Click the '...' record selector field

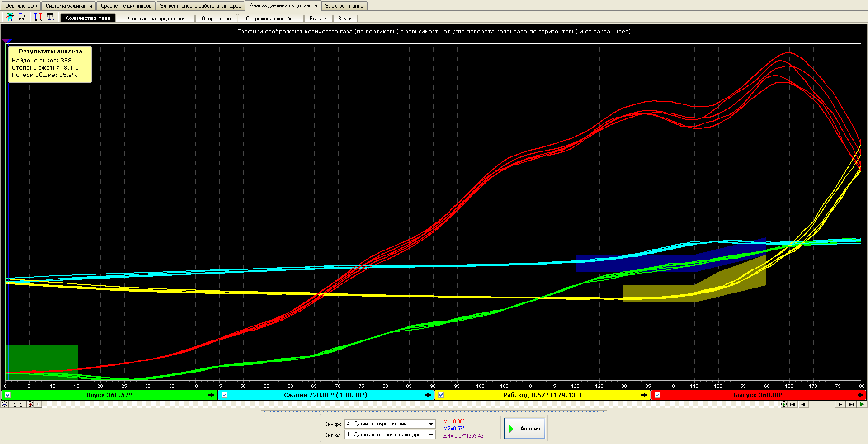(x=822, y=404)
